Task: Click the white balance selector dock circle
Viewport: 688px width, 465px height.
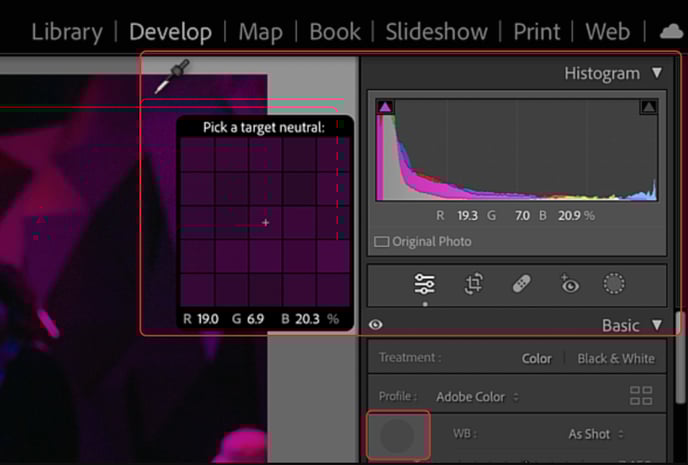Action: tap(397, 435)
